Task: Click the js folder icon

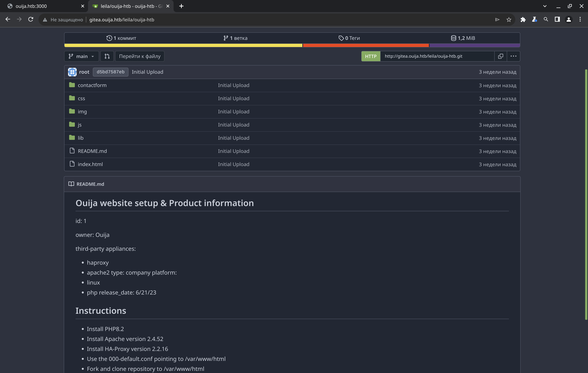Action: (x=72, y=124)
